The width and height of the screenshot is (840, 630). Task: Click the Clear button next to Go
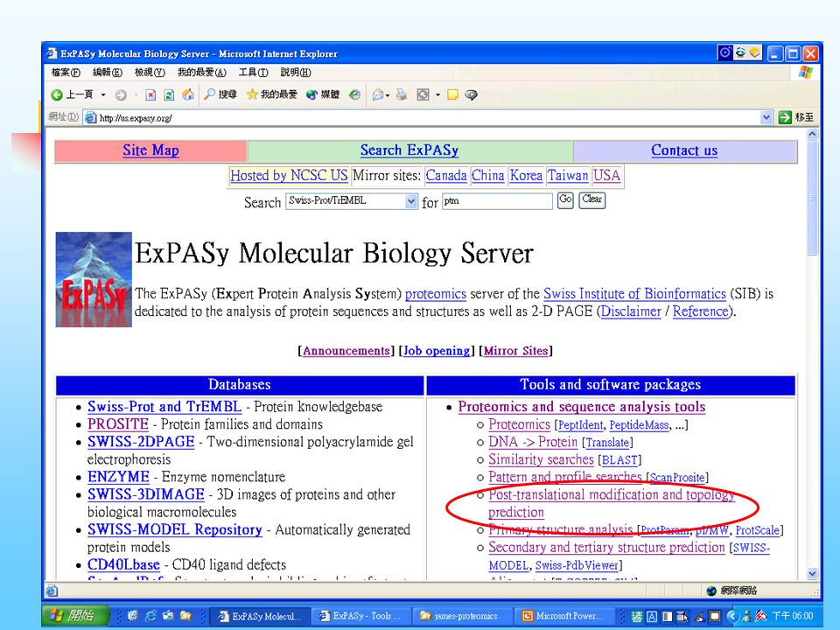tap(592, 199)
